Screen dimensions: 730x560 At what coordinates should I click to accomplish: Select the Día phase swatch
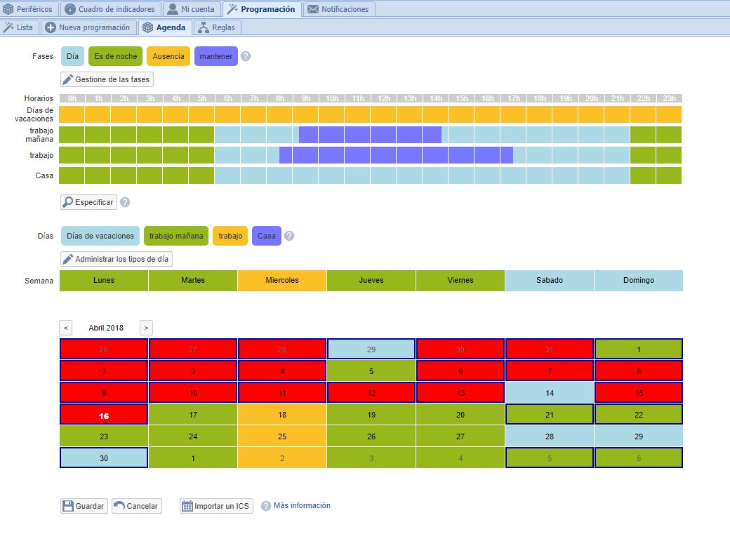(72, 56)
